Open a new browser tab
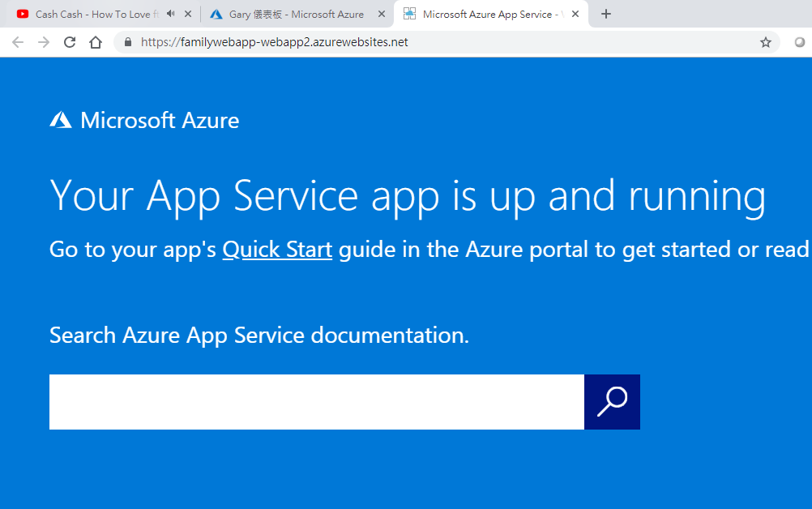This screenshot has height=509, width=812. coord(606,14)
